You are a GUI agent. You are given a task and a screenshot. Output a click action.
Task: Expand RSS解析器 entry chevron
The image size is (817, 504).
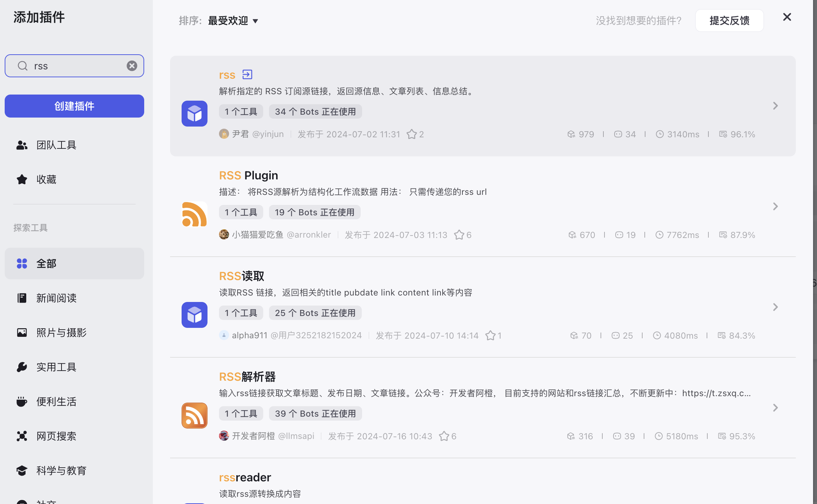click(x=775, y=408)
